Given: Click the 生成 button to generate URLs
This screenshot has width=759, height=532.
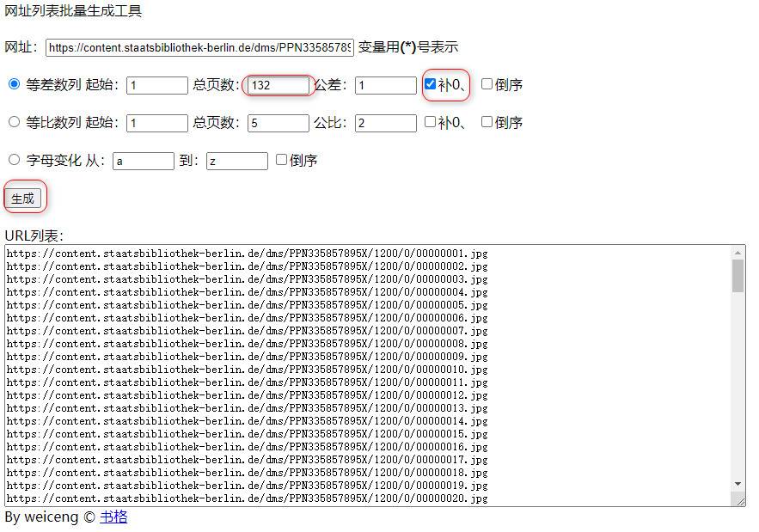Looking at the screenshot, I should point(24,197).
